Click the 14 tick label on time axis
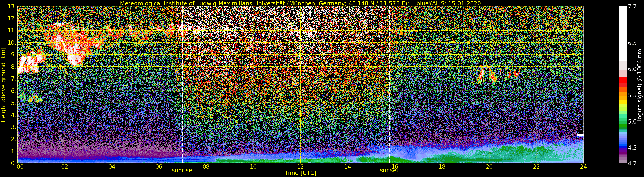Image resolution: width=644 pixels, height=177 pixels. coord(347,167)
